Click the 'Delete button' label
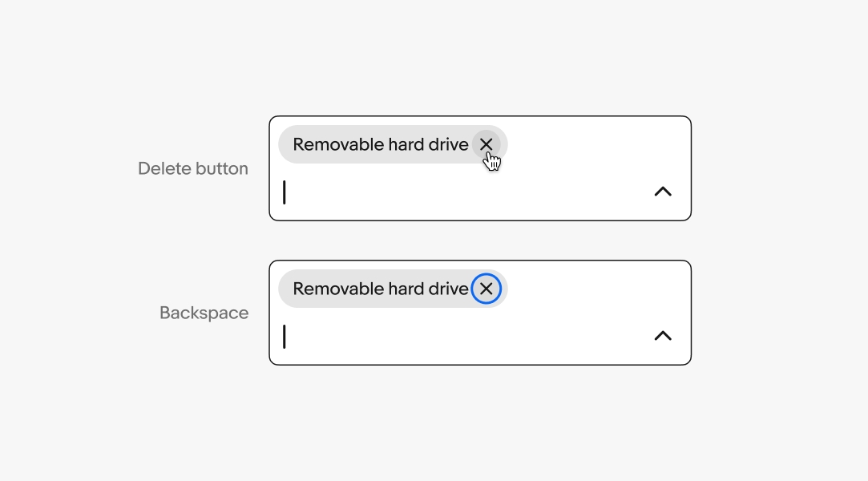 [193, 168]
